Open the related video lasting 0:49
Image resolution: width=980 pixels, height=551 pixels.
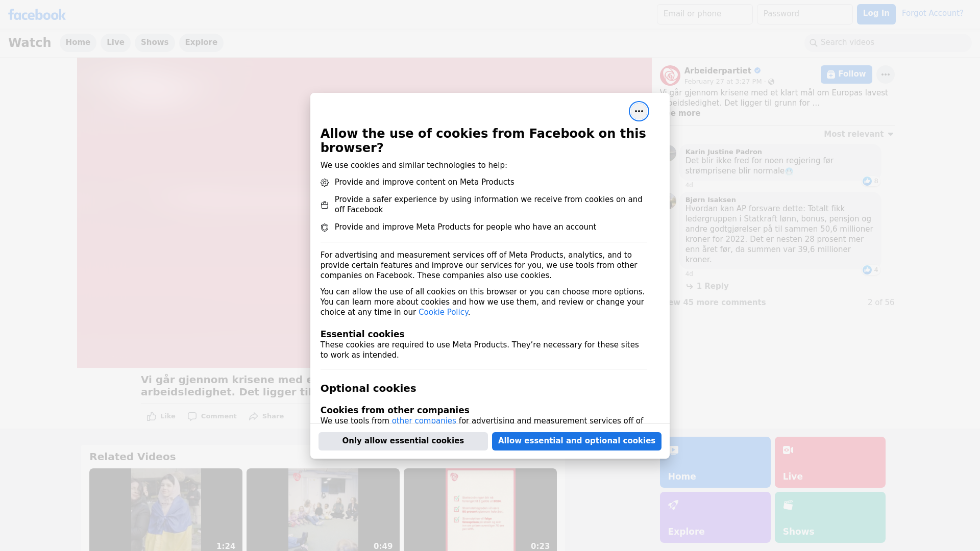pyautogui.click(x=323, y=510)
